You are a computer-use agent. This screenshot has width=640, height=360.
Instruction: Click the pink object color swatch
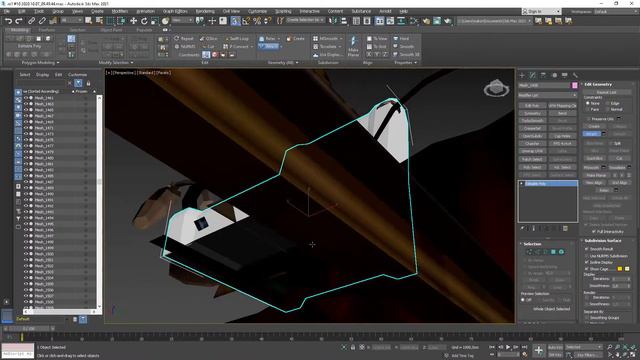tap(574, 85)
